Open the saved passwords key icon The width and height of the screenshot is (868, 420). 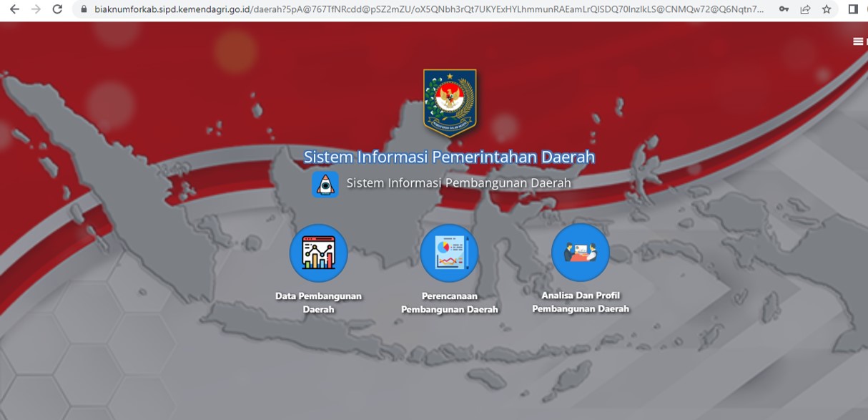pos(784,9)
